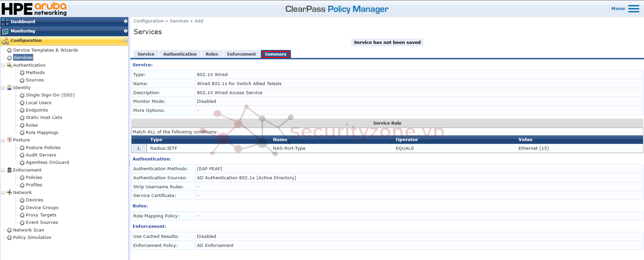
Task: Click the 'Radius:IETF' type cell
Action: (164, 148)
